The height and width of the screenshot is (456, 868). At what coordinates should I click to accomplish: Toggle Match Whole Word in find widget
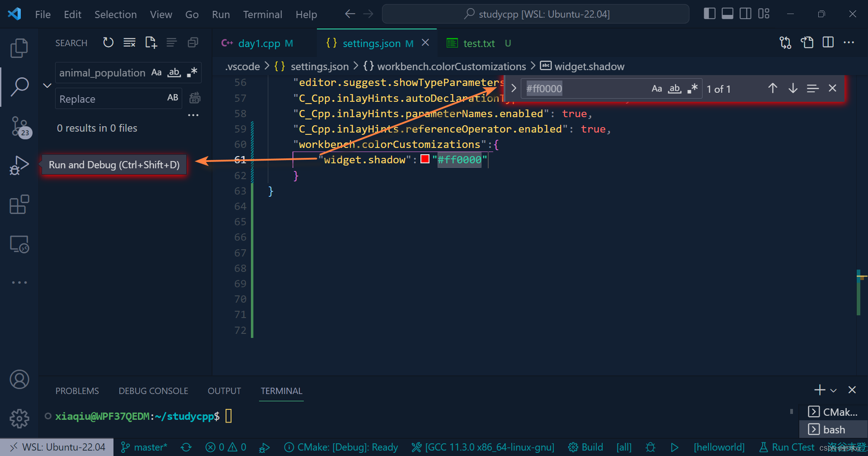[x=675, y=89]
